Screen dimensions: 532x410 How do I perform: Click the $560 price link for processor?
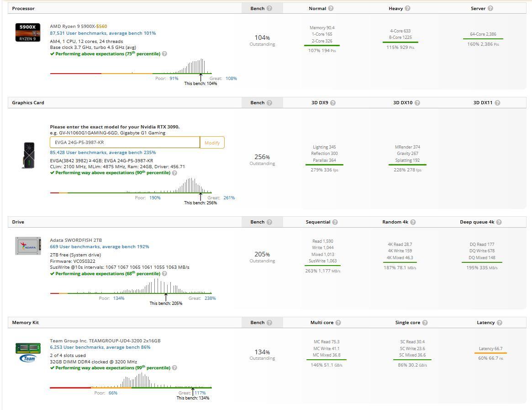pos(102,27)
